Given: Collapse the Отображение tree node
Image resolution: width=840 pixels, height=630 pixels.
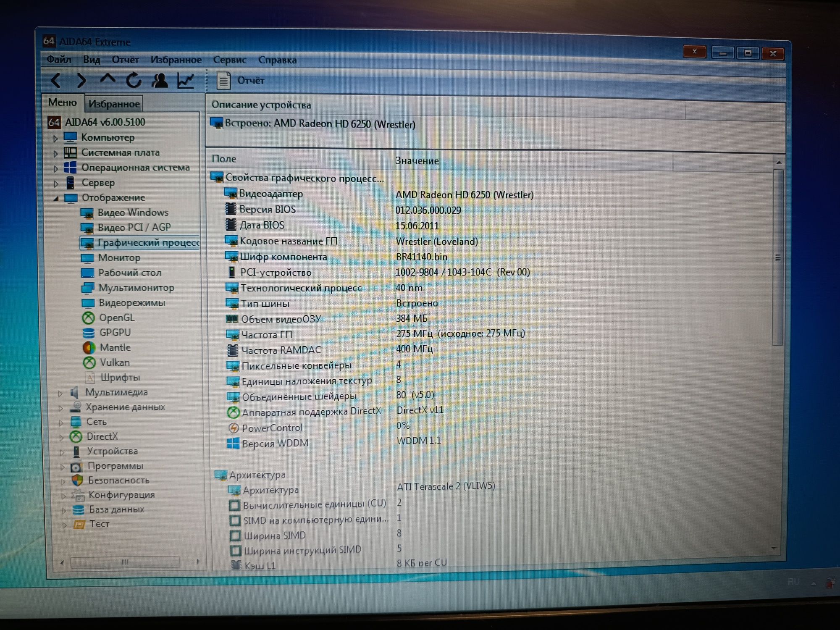Looking at the screenshot, I should pos(56,199).
